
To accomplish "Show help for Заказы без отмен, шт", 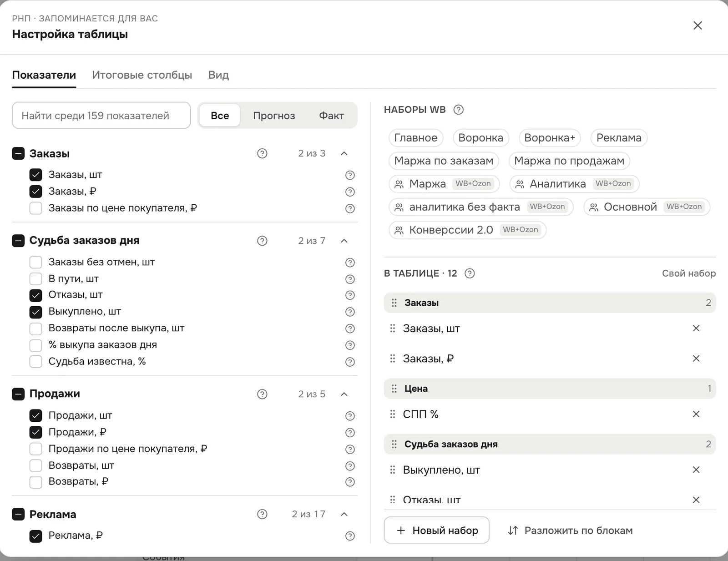I will (350, 263).
